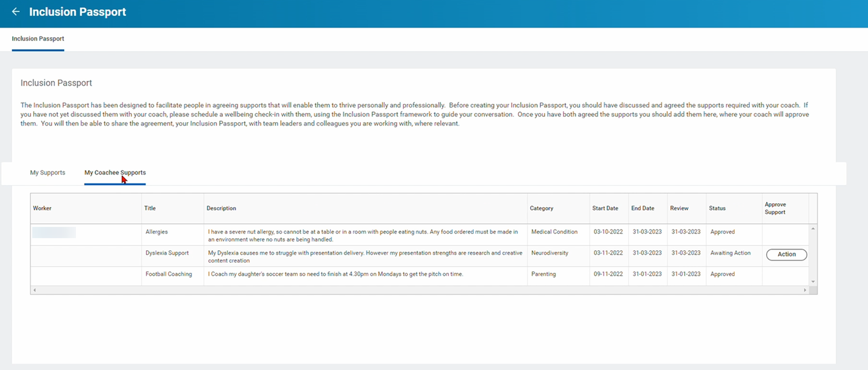The height and width of the screenshot is (370, 868).
Task: Click the left scroll arrow below the table
Action: [34, 290]
